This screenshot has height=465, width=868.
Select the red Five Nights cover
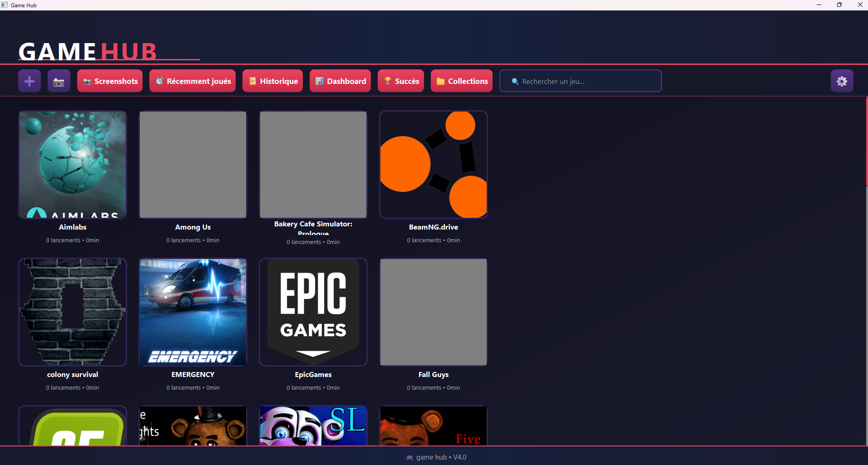tap(434, 426)
